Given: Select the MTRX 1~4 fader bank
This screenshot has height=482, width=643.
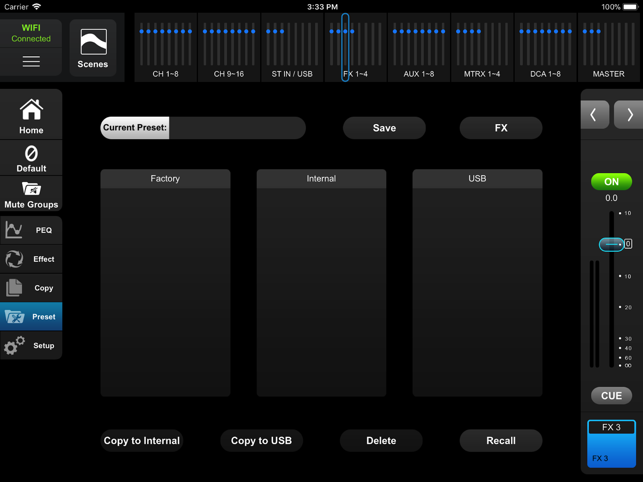Looking at the screenshot, I should 482,48.
